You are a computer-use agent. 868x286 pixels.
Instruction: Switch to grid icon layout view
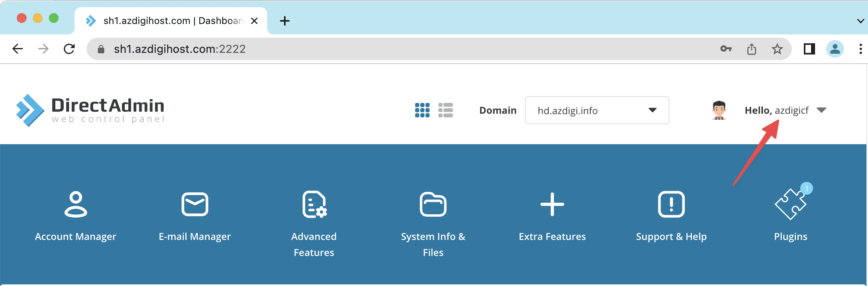tap(422, 110)
